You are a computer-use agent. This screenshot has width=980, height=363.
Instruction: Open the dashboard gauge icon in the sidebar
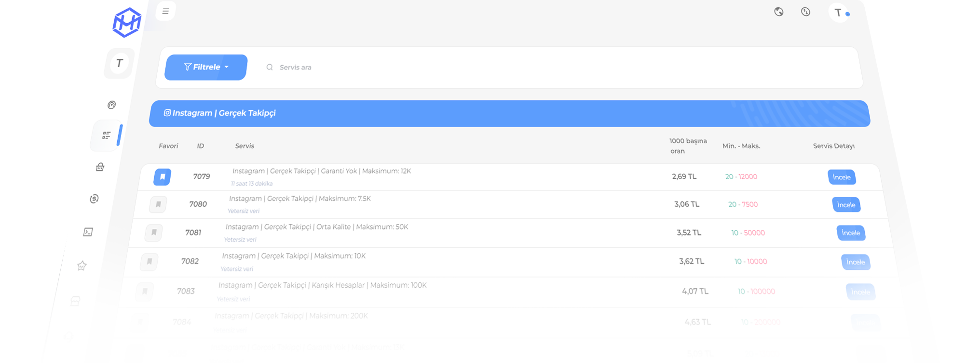(112, 105)
